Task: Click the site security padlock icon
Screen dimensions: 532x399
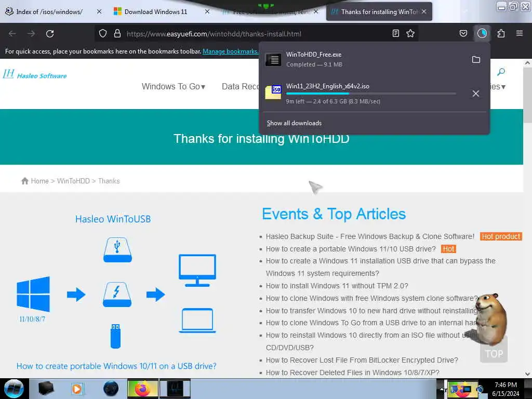Action: 117,33
